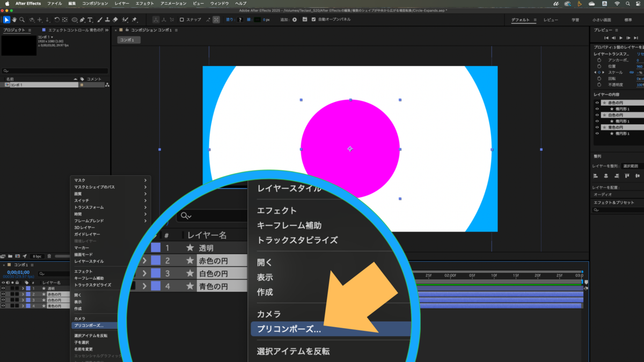The image size is (644, 362).
Task: Expand the 赤色の円 layer in timeline
Action: [23, 294]
